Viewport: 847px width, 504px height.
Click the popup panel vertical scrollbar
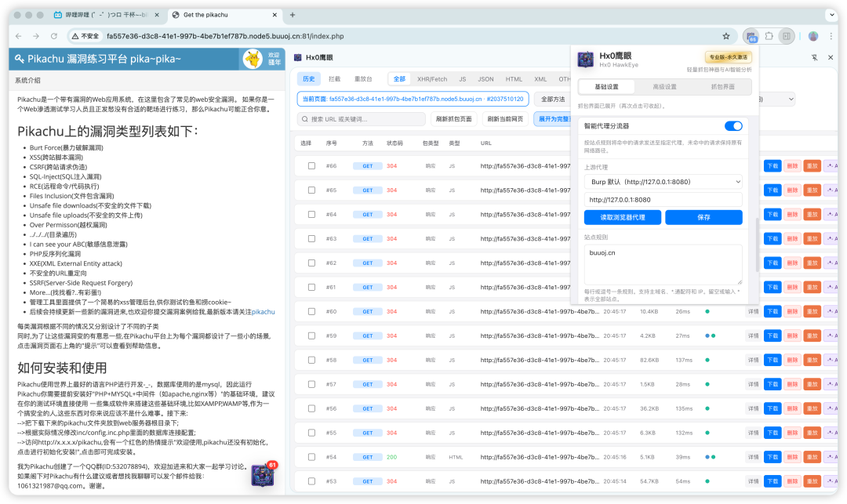pos(756,245)
